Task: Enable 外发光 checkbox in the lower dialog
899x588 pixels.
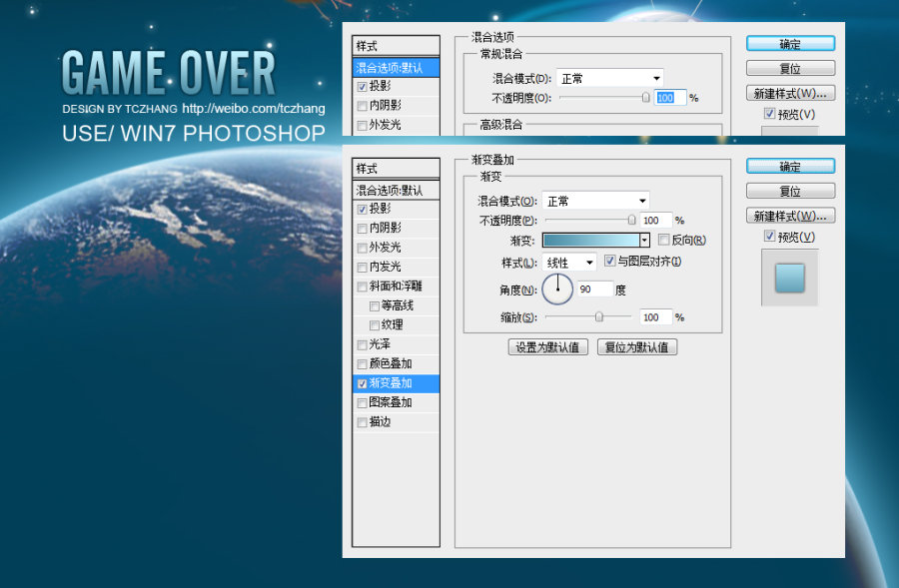Action: tap(362, 249)
